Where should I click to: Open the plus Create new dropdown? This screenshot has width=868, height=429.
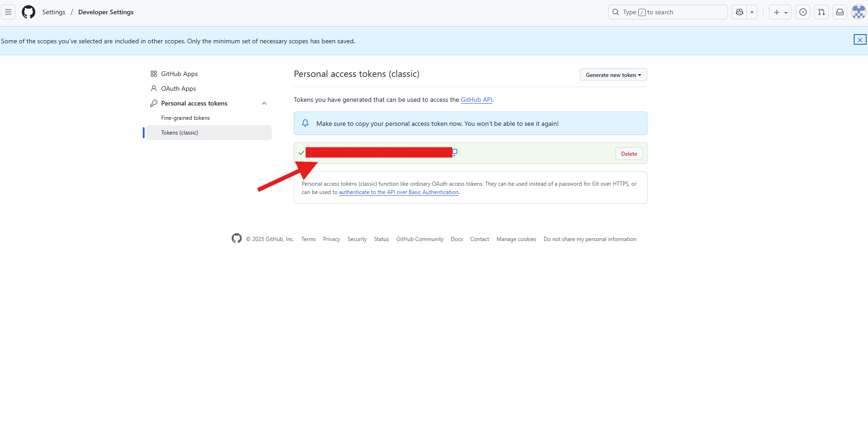click(x=781, y=12)
